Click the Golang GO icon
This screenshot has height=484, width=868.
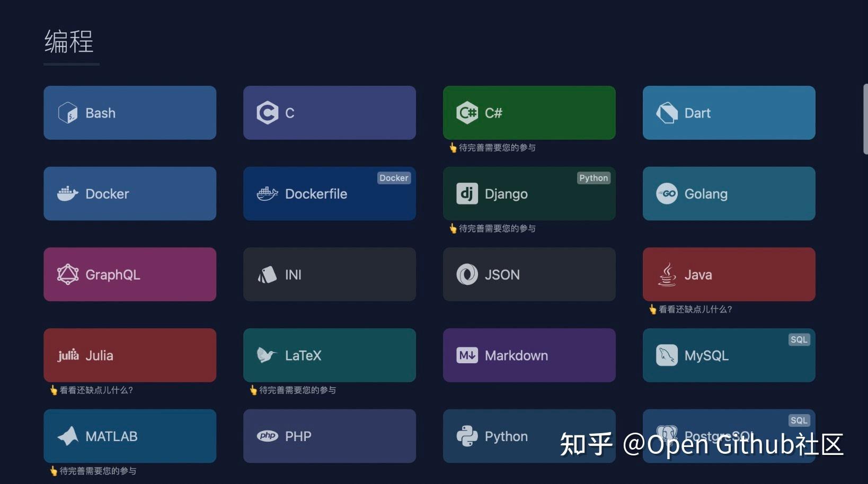[667, 194]
